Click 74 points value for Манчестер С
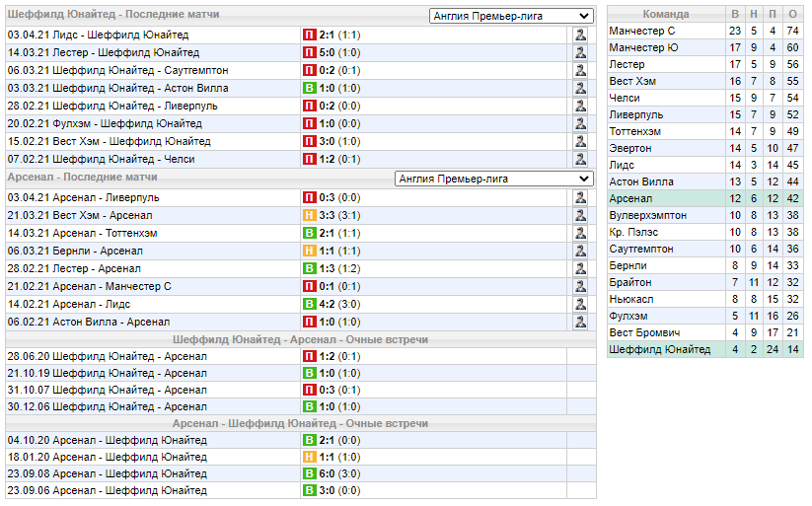The height and width of the screenshot is (506, 812). [x=792, y=31]
